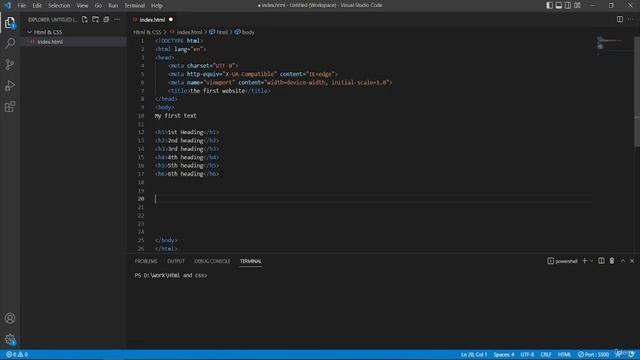
Task: Open the Go menu
Action: click(x=98, y=5)
